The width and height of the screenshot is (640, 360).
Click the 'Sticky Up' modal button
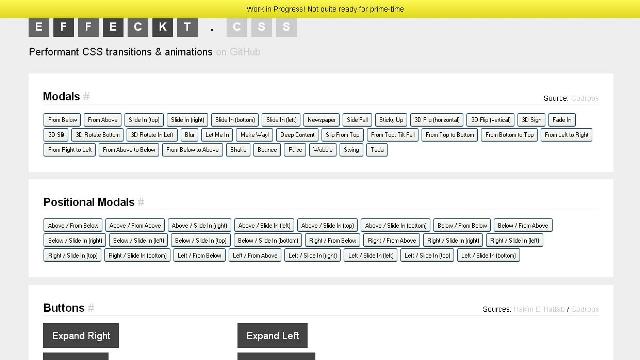tap(391, 120)
